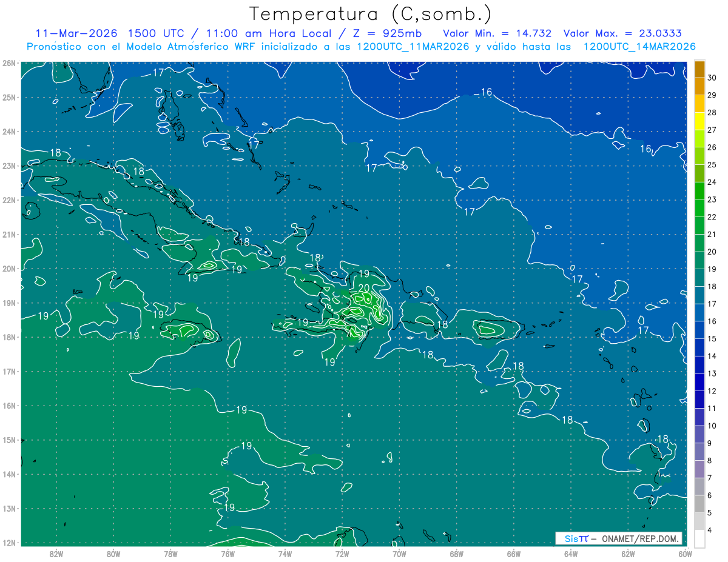Choose the bright green swatch between 23 and 24

click(699, 191)
